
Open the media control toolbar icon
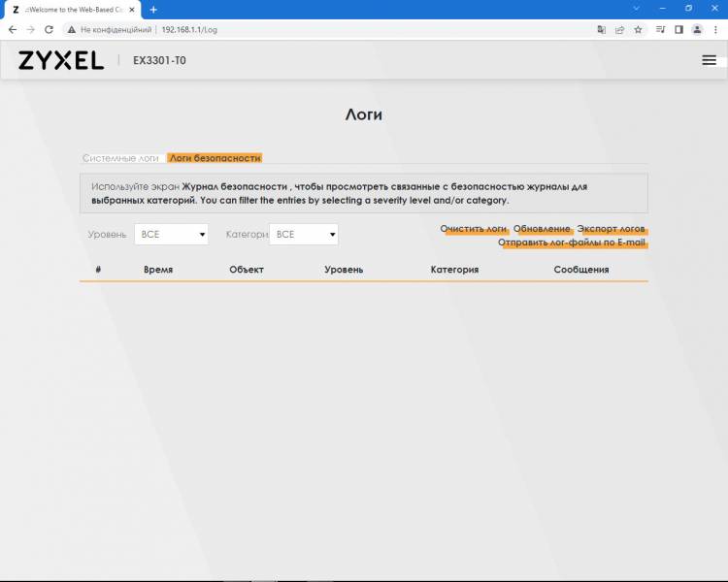click(660, 30)
